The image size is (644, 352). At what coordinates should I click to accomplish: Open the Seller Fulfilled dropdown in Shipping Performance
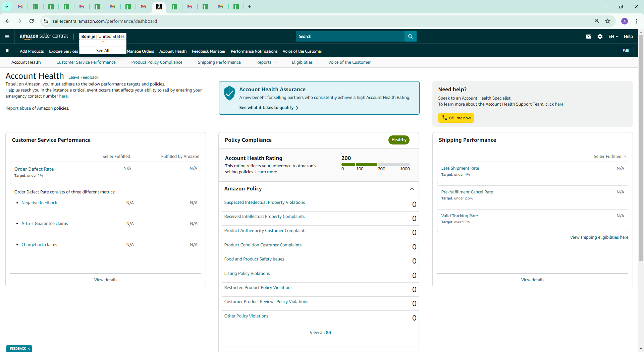tap(610, 157)
